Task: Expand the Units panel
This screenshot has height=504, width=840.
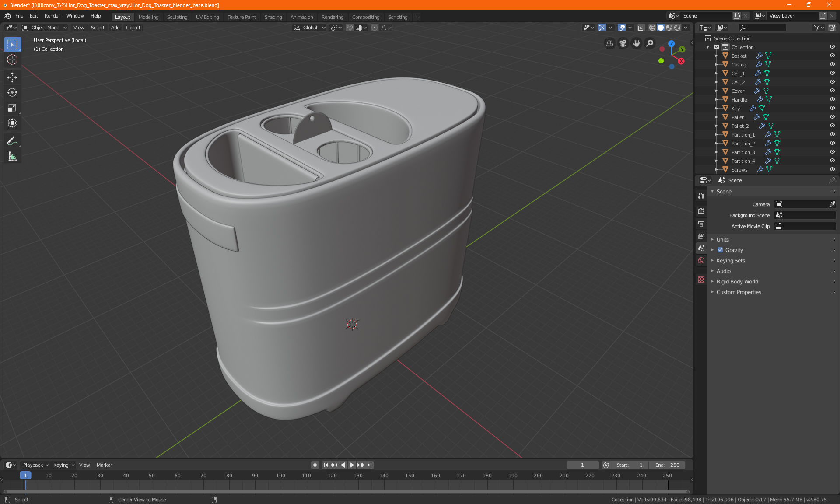Action: (x=723, y=239)
